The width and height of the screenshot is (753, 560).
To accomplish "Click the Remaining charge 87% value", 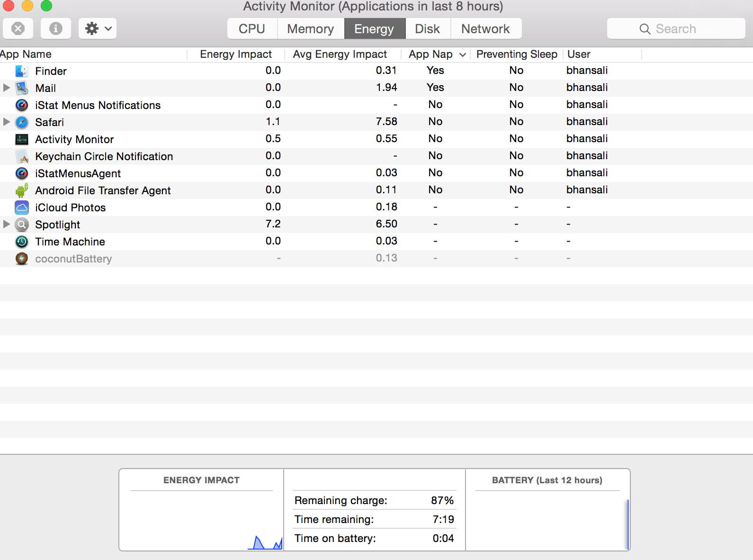I will click(x=442, y=500).
